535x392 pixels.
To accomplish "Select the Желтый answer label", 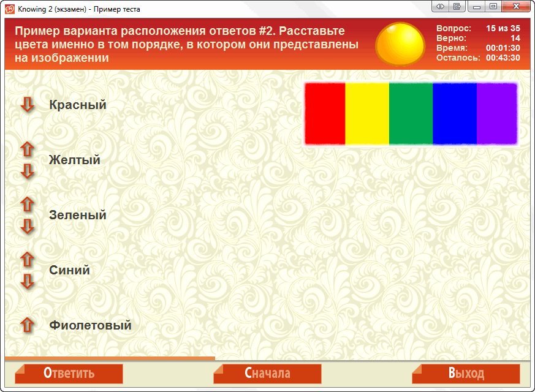I will point(75,160).
